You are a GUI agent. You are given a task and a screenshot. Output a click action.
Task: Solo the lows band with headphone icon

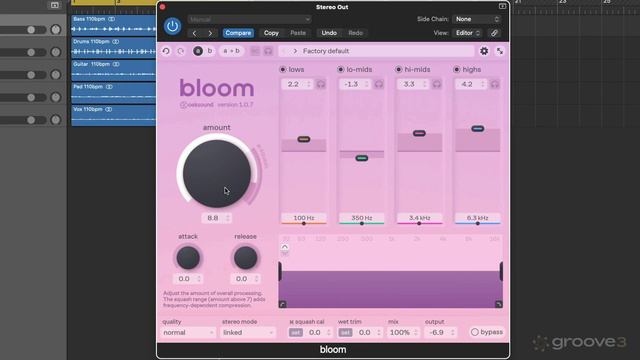(x=321, y=84)
